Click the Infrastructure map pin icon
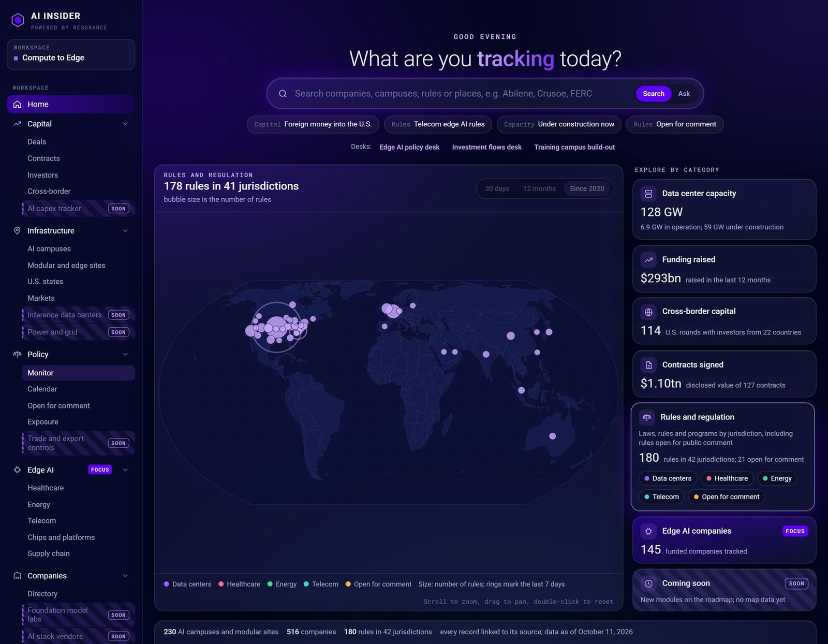 (17, 230)
